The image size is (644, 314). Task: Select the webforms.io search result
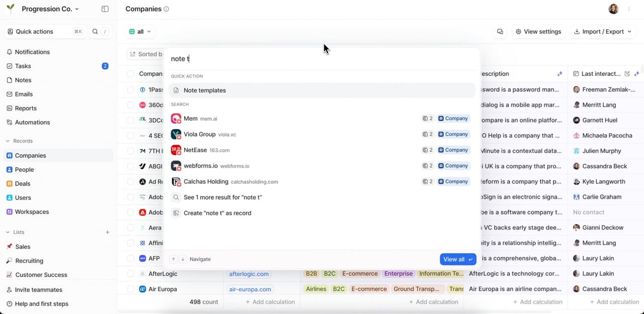pos(322,166)
